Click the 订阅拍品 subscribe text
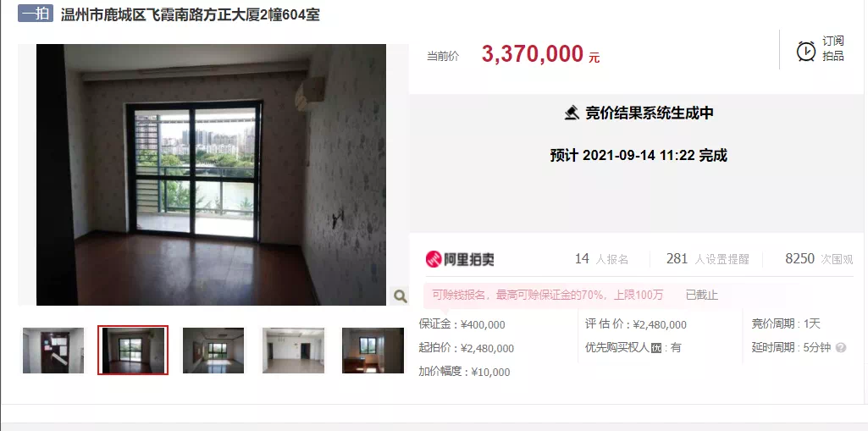The width and height of the screenshot is (868, 431). click(x=832, y=48)
